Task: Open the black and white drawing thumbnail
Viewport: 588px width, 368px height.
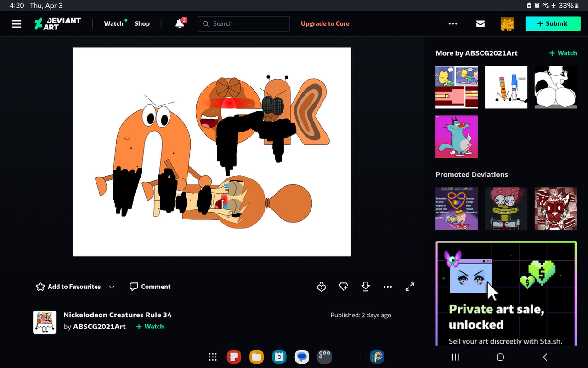Action: point(556,87)
